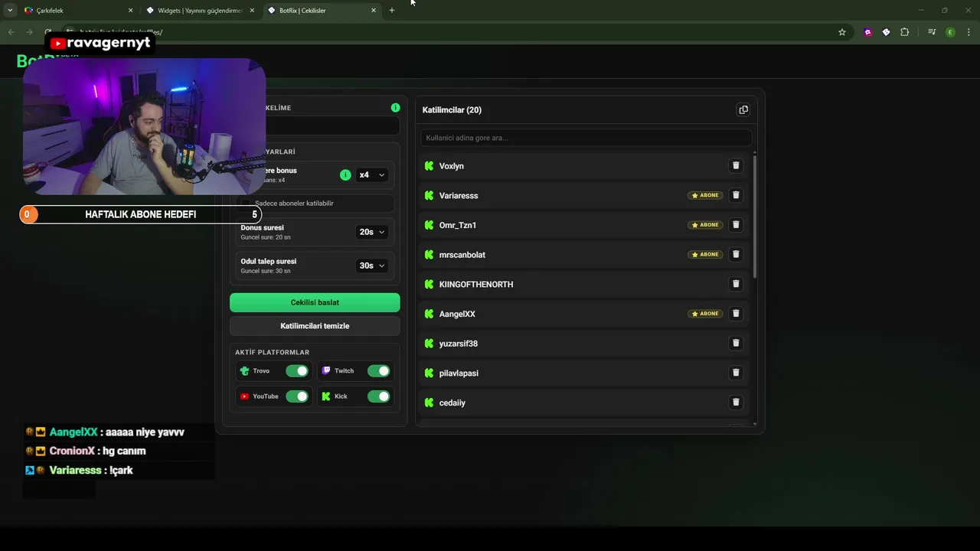The width and height of the screenshot is (980, 551).
Task: Delete Omr_Tzn1 from participants list
Action: tap(736, 225)
